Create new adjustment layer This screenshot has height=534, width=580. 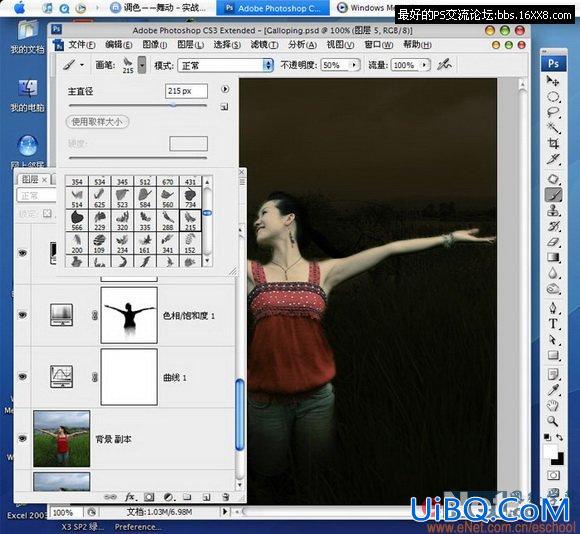[169, 497]
